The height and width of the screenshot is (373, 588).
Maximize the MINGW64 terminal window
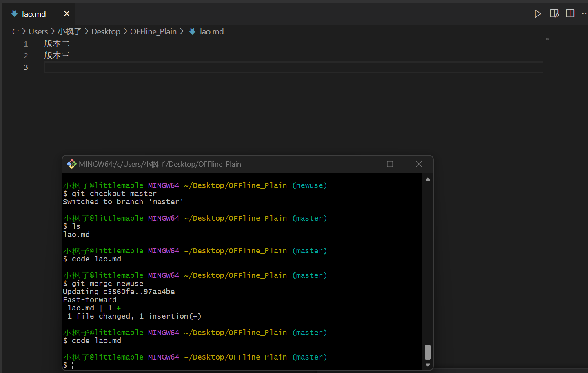(x=390, y=164)
